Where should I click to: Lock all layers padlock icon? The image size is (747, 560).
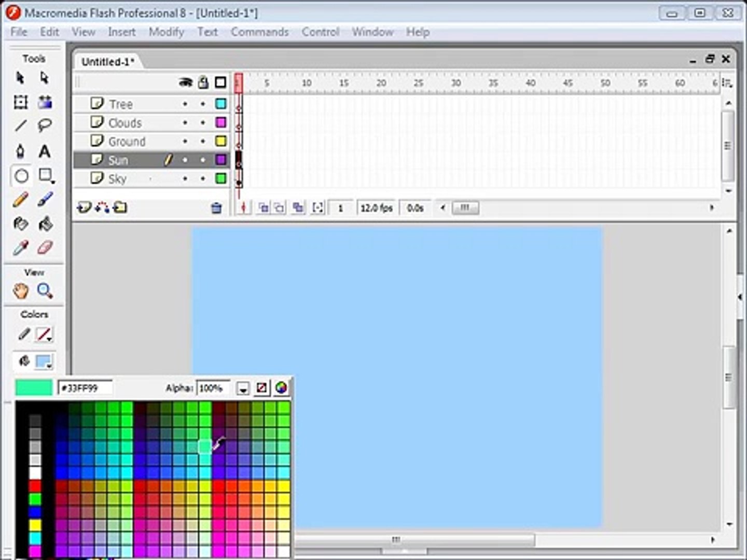(x=203, y=82)
